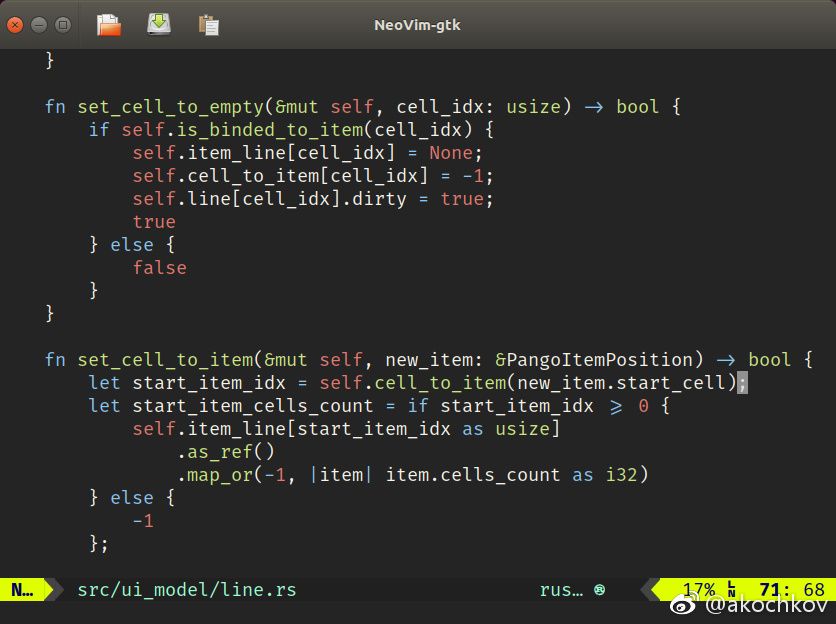836x624 pixels.
Task: Click the word dirty in the line assignment
Action: pos(379,199)
